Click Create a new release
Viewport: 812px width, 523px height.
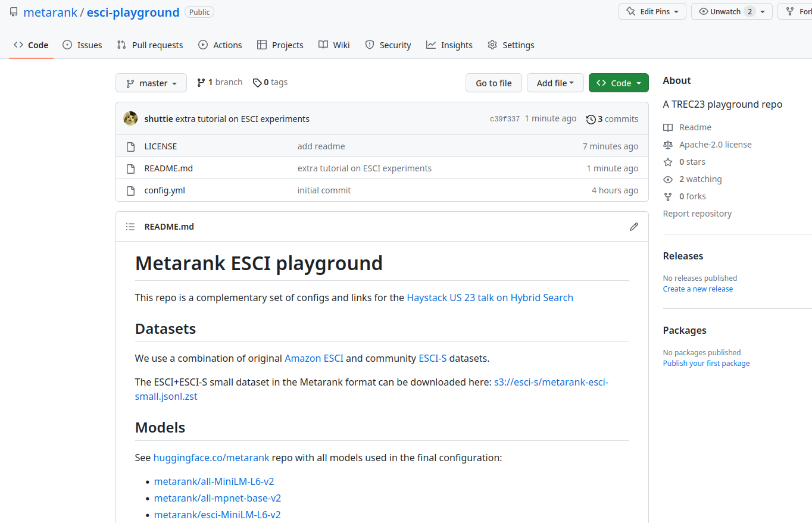click(698, 289)
